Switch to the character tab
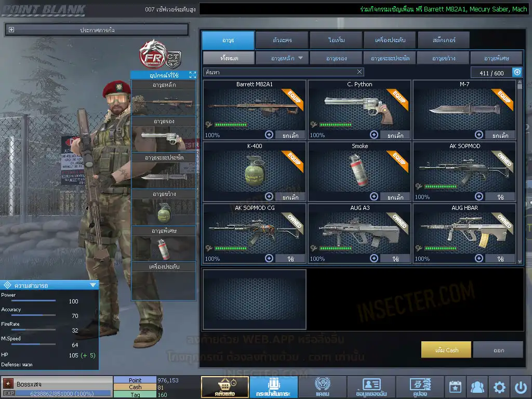The height and width of the screenshot is (399, 532). [x=281, y=40]
